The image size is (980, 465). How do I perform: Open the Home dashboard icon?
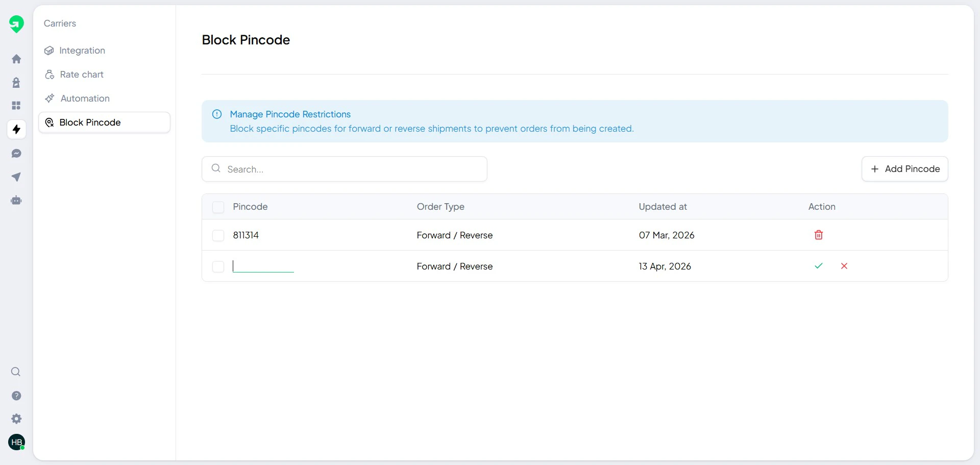pos(16,59)
